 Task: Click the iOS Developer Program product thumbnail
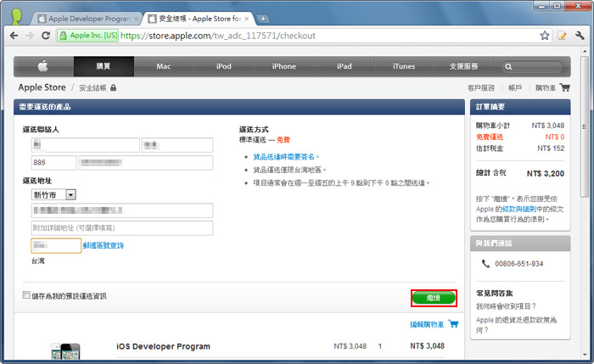[65, 350]
